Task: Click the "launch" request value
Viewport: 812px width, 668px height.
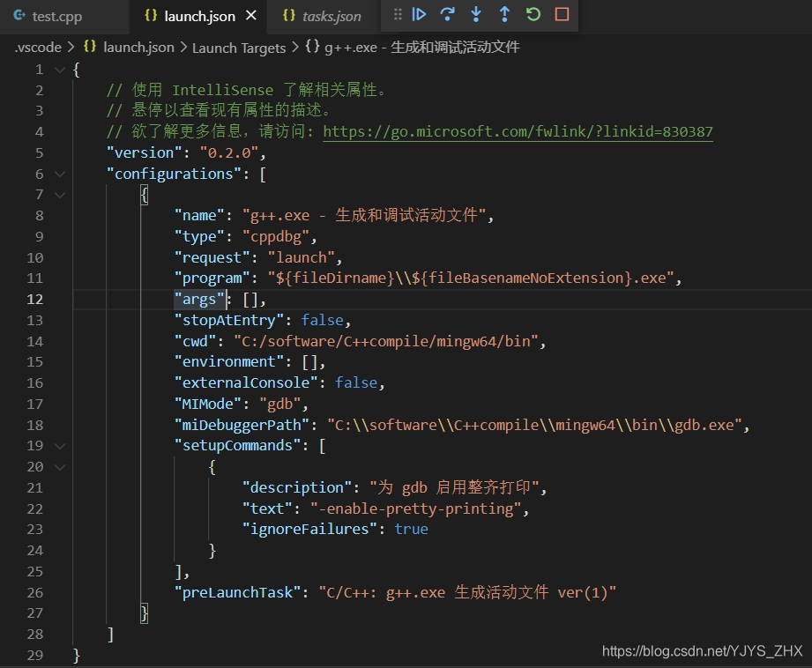Action: point(301,257)
